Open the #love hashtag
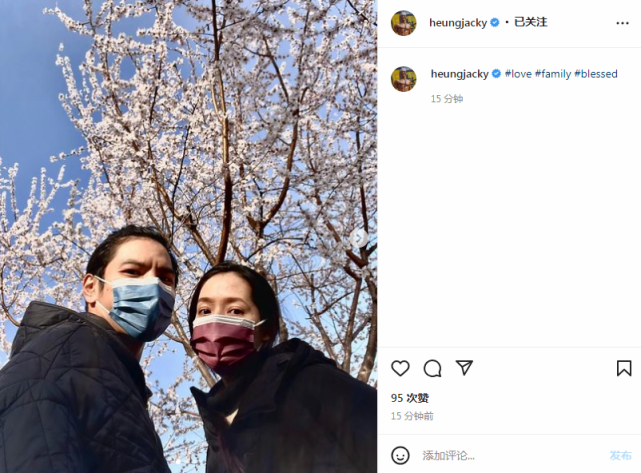641x473 pixels. [518, 74]
